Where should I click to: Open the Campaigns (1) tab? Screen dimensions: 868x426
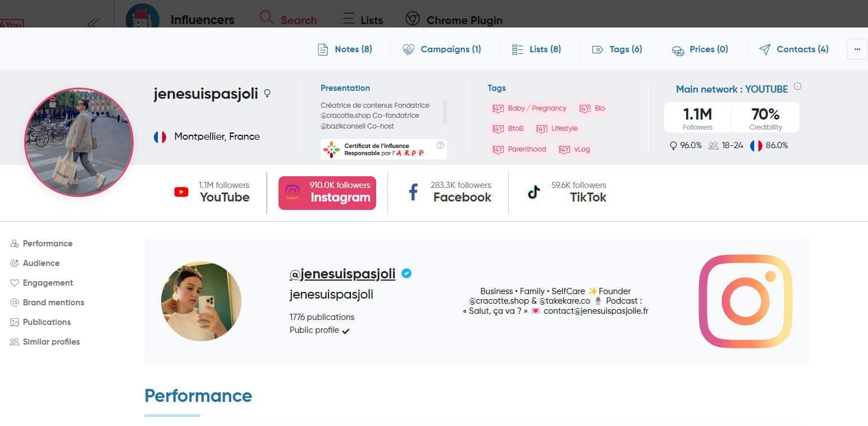[443, 49]
